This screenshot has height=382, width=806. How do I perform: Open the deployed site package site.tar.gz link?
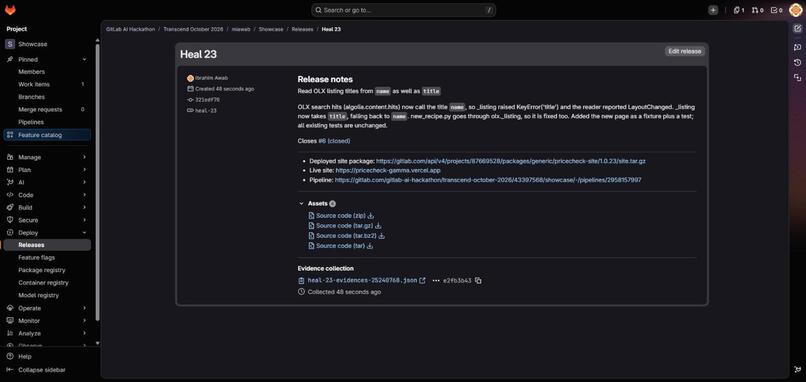pos(510,161)
